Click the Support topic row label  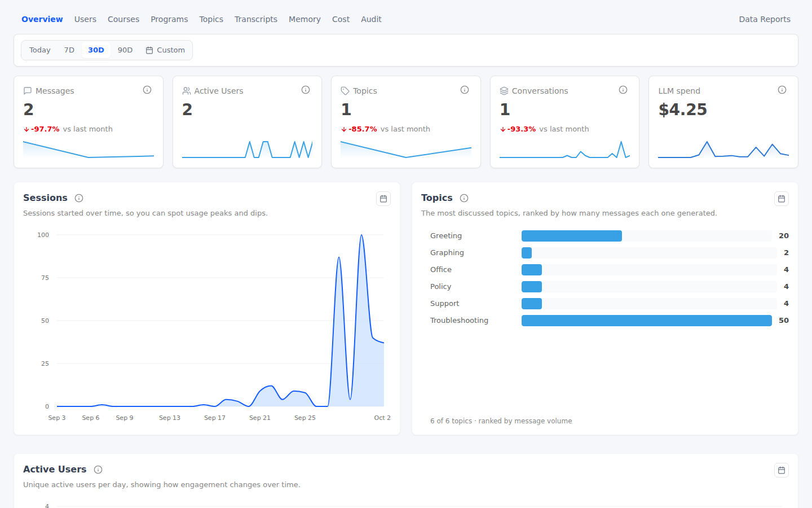click(444, 304)
